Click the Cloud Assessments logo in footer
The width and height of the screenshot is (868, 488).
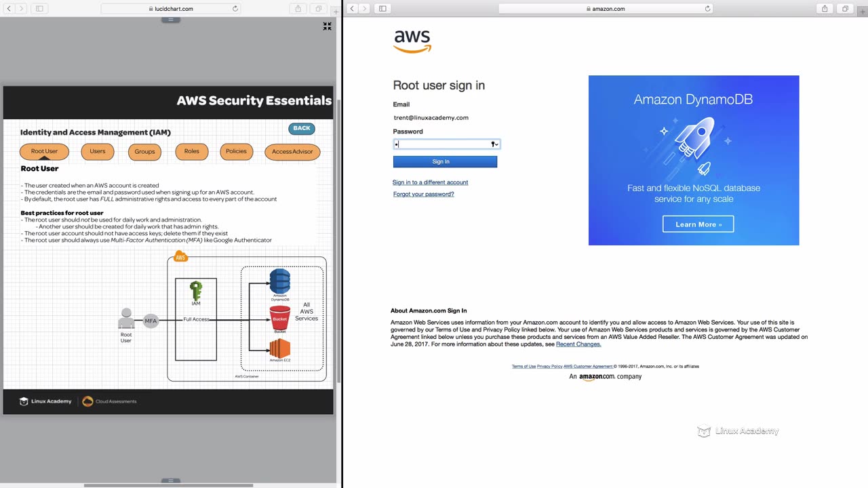[109, 401]
